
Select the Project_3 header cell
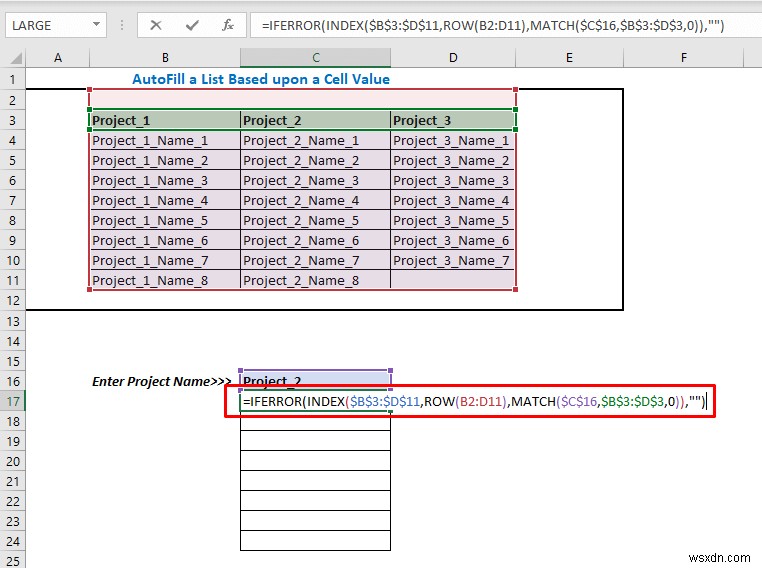(x=453, y=120)
